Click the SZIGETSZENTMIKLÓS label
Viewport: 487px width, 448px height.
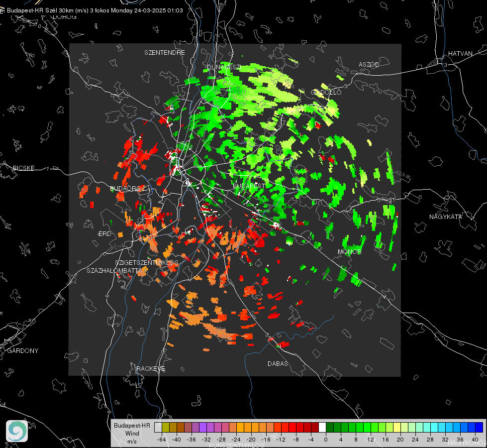pos(147,262)
